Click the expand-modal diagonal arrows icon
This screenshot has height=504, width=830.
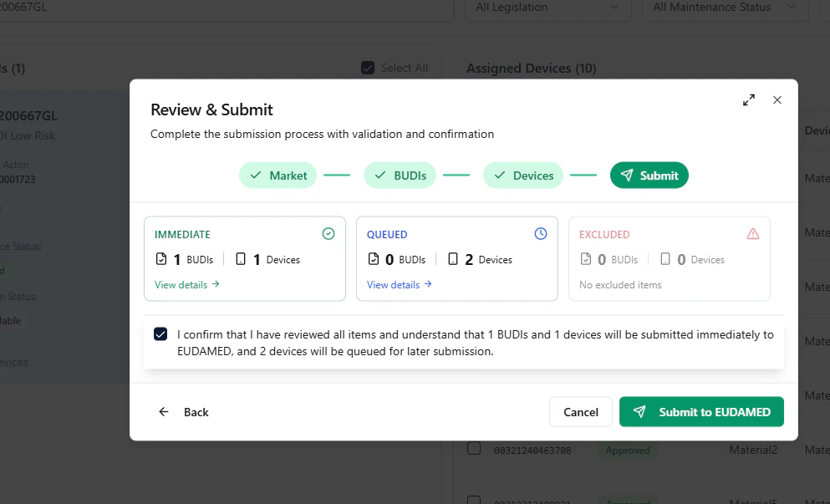(x=748, y=99)
